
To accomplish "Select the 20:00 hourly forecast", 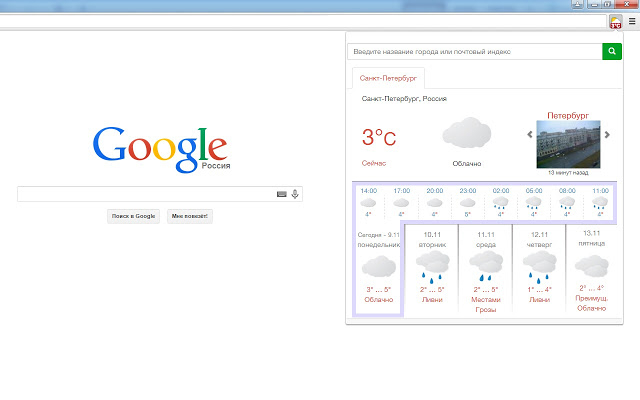I will click(x=435, y=202).
